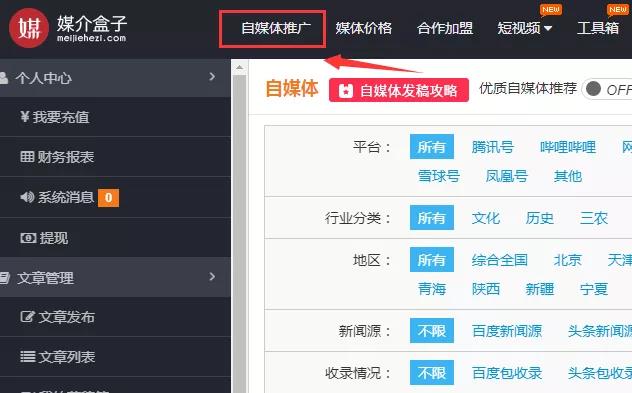Select 所有 in the 行业分类 filter

click(432, 218)
